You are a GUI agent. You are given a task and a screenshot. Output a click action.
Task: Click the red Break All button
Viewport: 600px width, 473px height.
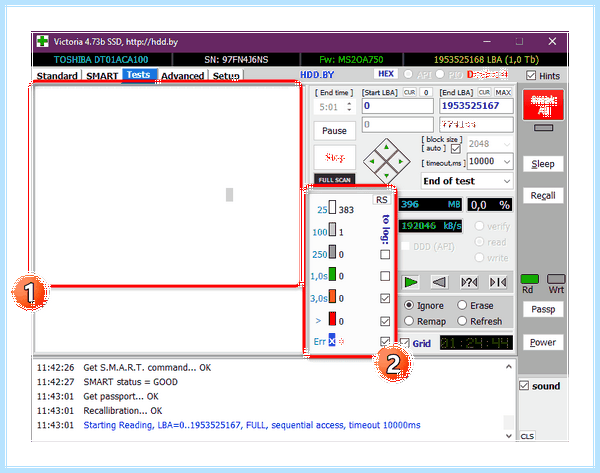(543, 105)
